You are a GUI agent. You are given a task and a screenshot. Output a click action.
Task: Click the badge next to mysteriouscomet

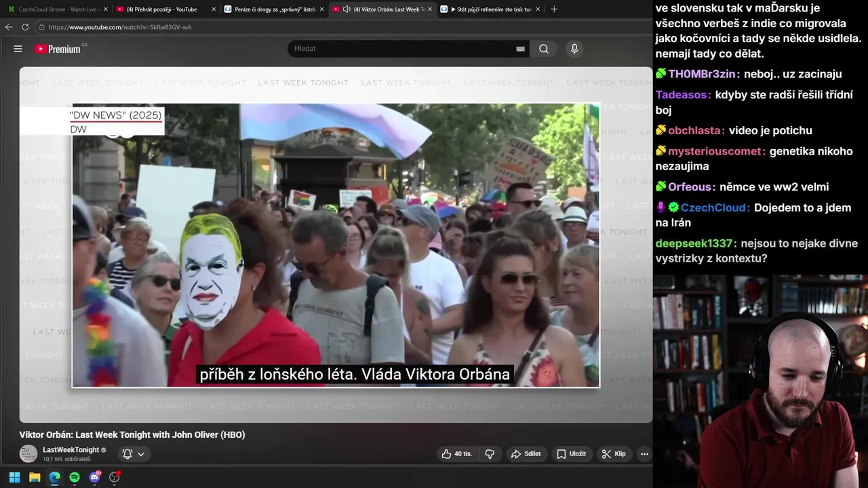tap(660, 151)
